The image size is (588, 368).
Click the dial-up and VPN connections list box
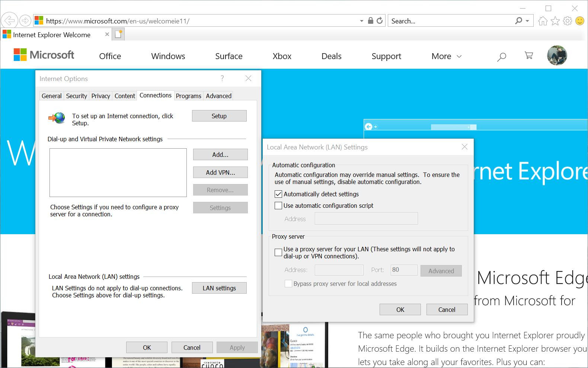(x=118, y=172)
